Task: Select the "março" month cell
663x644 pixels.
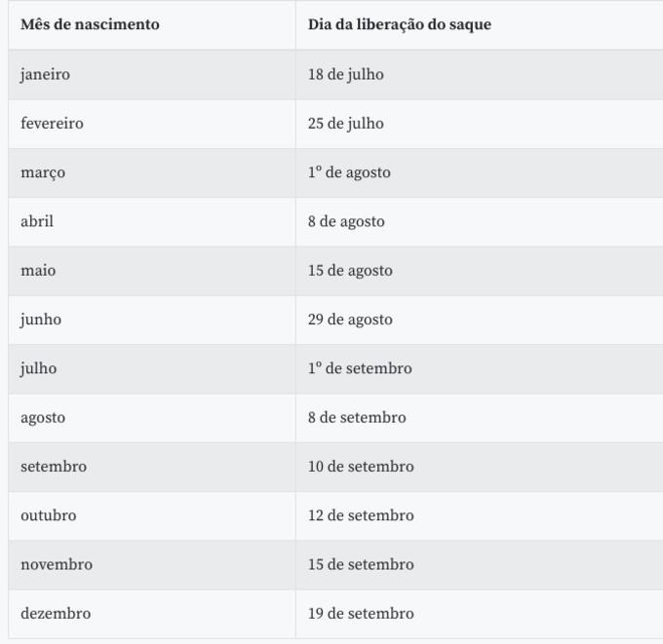Action: pos(43,172)
